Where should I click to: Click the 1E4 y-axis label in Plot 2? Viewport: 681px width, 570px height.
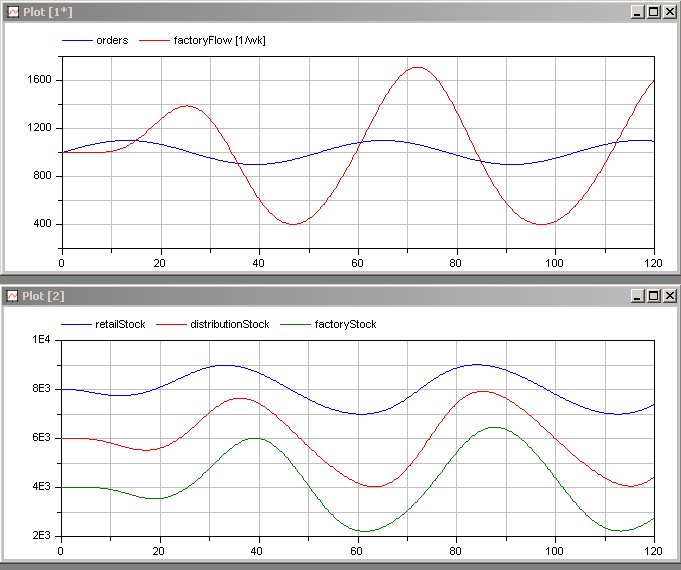tap(42, 340)
